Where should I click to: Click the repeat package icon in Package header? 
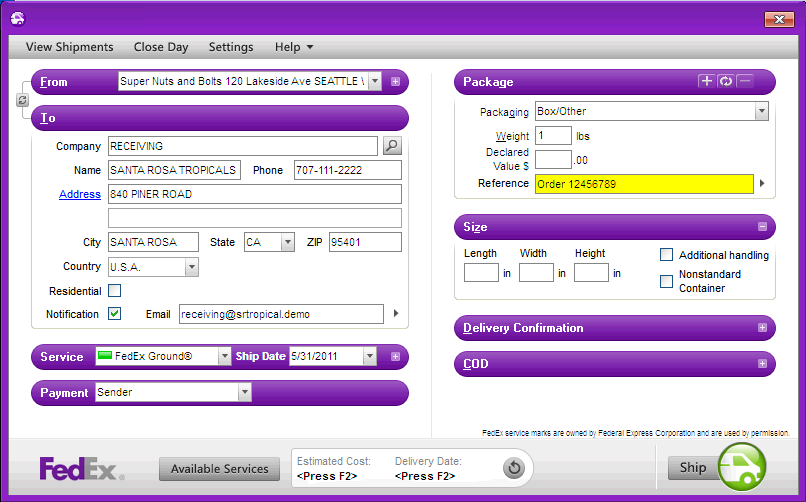(x=726, y=81)
